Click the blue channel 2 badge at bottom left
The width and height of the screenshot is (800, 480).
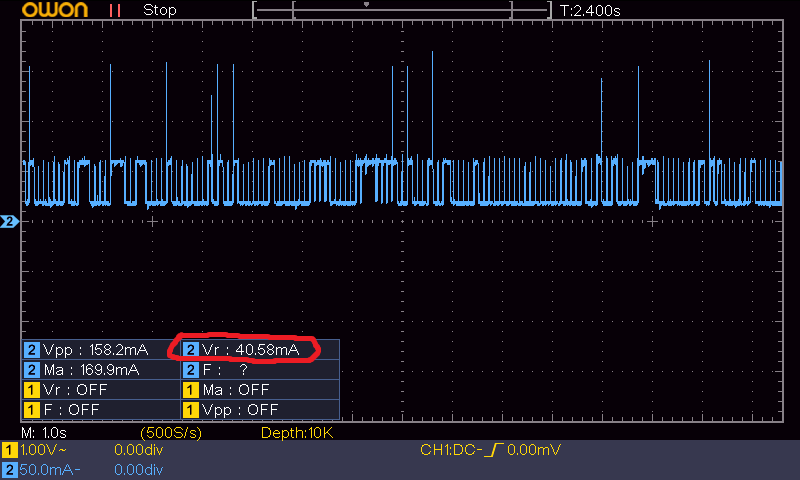[x=9, y=469]
